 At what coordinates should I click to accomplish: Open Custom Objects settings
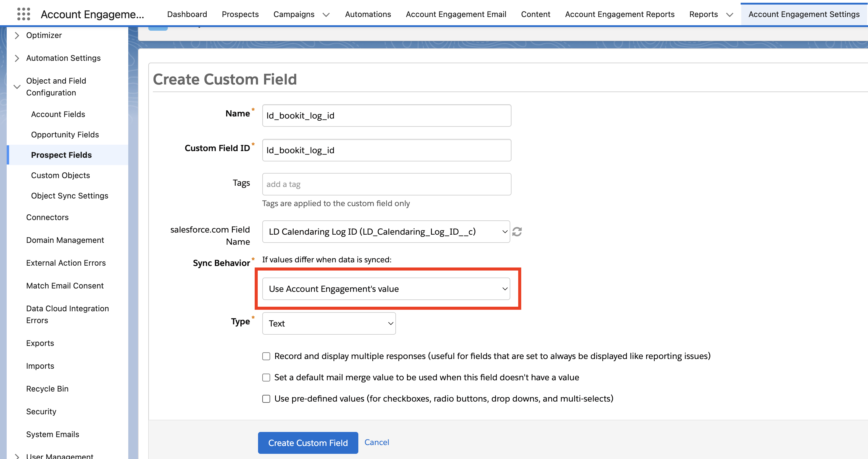click(61, 175)
